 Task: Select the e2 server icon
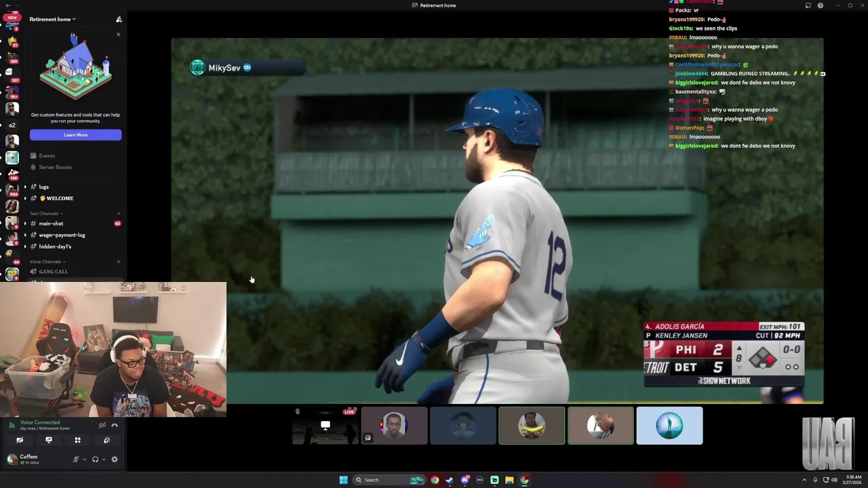[x=12, y=125]
